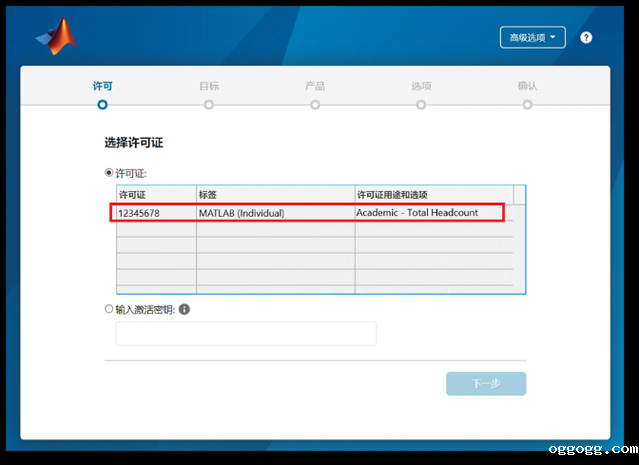
Task: Click the 许可证用途和选项 column header
Action: click(x=434, y=195)
